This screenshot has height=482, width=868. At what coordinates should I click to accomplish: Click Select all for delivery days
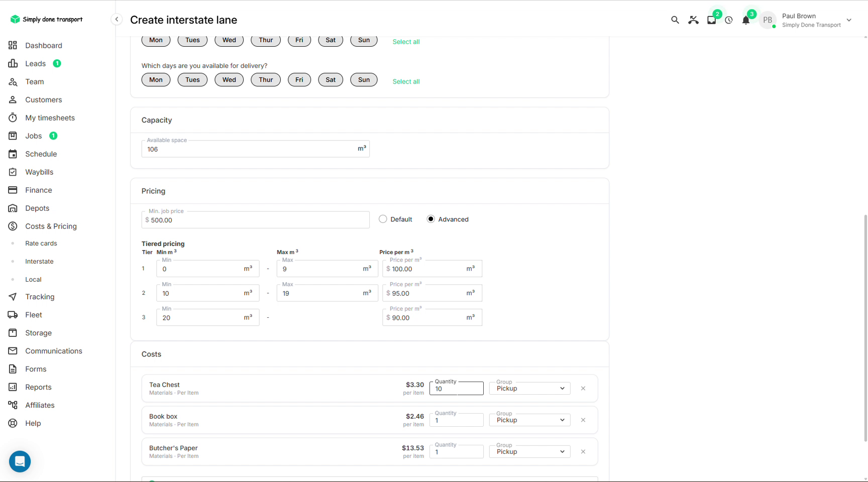[x=406, y=81]
